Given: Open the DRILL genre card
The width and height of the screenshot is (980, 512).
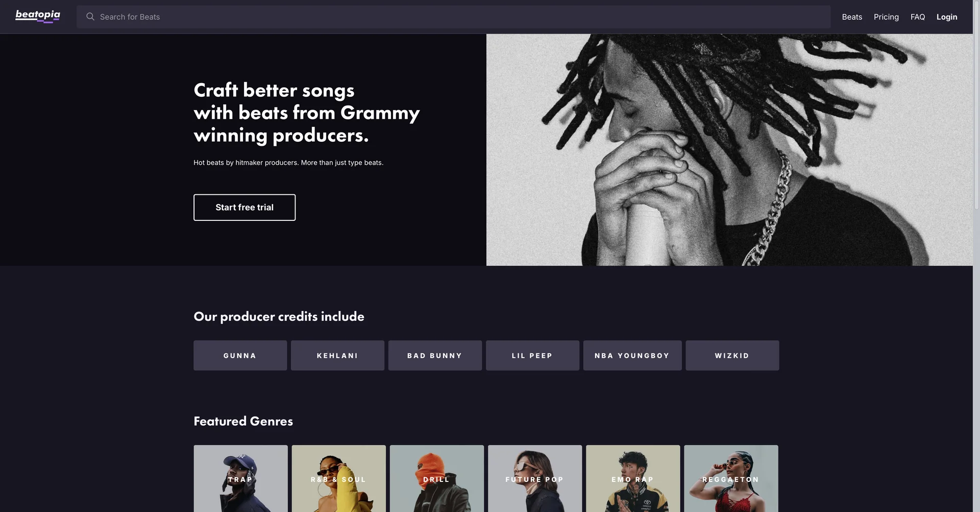Looking at the screenshot, I should [x=437, y=479].
